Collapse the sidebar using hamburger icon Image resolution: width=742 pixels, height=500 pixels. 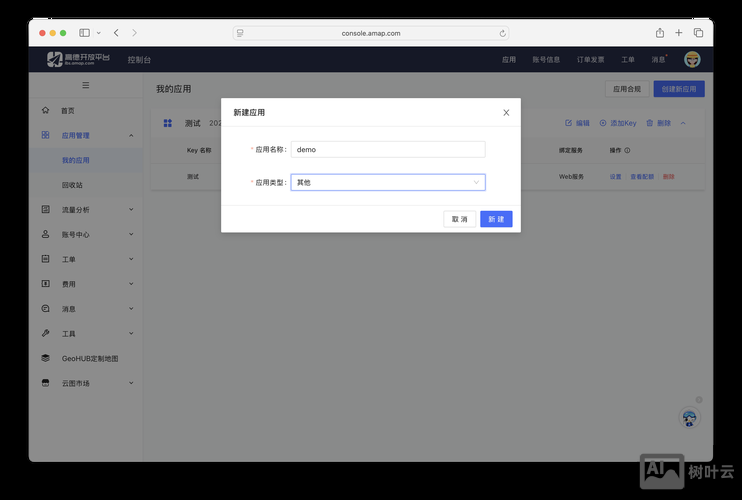pyautogui.click(x=86, y=86)
